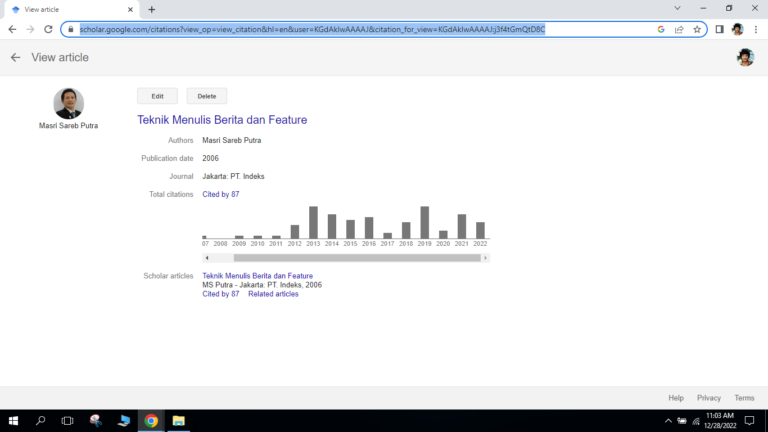The height and width of the screenshot is (432, 768).
Task: Go back using View article arrow
Action: [16, 57]
